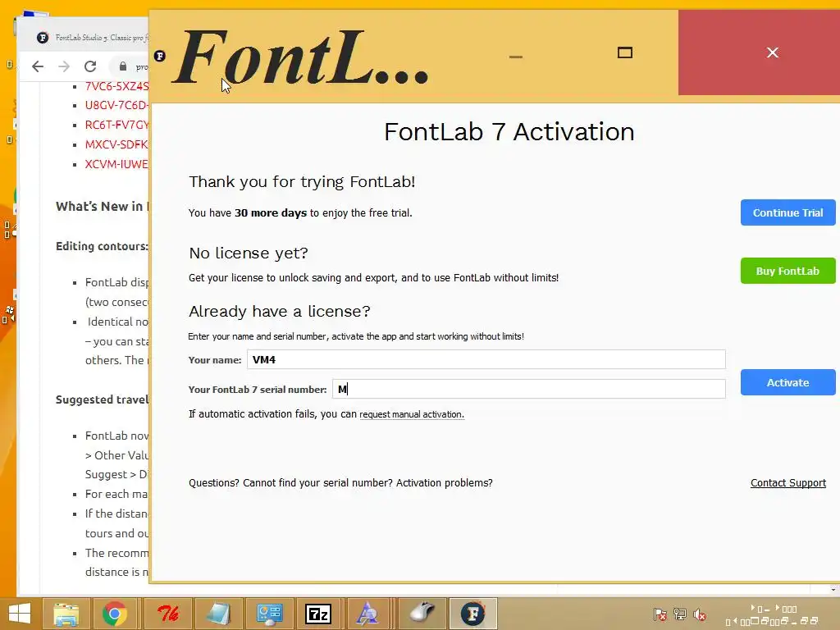Open the notepad app in the taskbar
Screen dimensions: 840x630
218,614
